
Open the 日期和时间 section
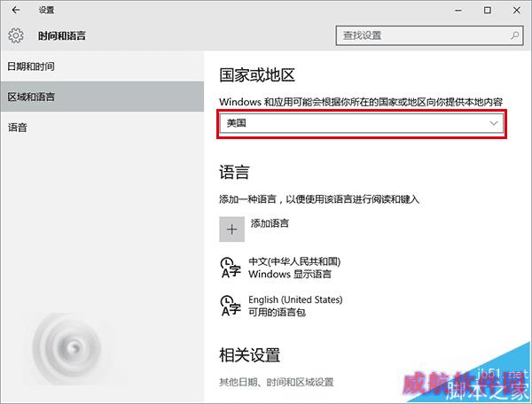click(102, 66)
